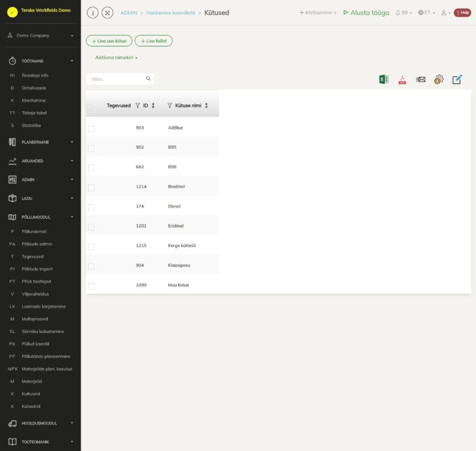Screen dimensions: 476x451
Task: Open the Kiirlisamine quick-add dropdown
Action: [317, 13]
